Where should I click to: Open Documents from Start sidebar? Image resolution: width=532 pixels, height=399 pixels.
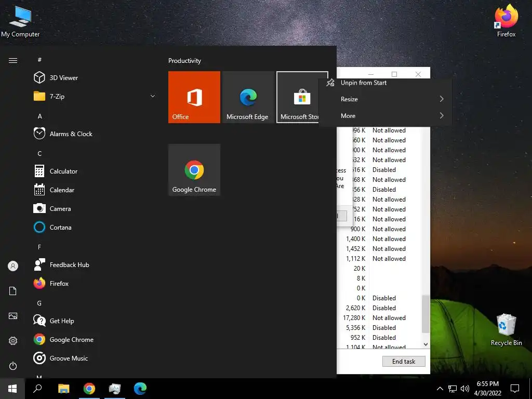click(13, 291)
